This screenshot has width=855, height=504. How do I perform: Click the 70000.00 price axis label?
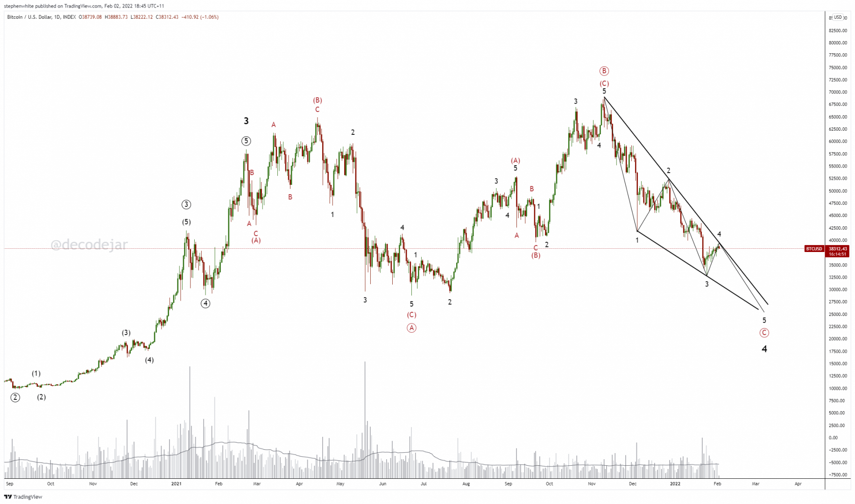(838, 92)
